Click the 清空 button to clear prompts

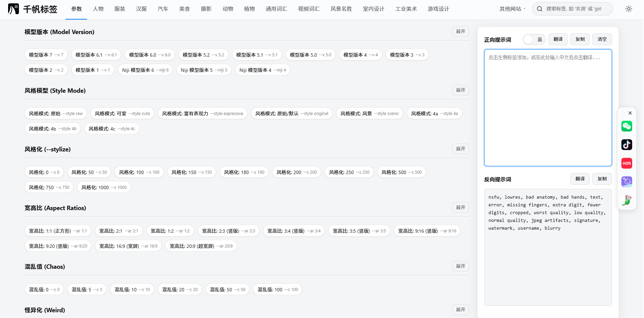[x=602, y=39]
